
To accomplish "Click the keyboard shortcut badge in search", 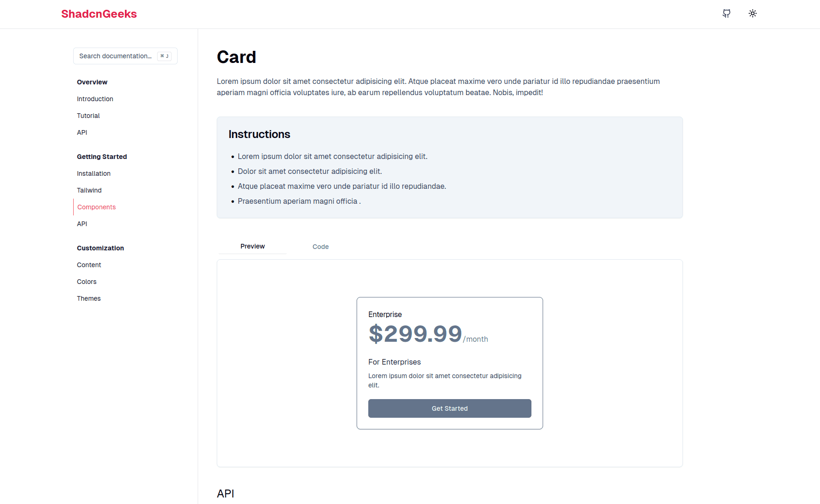I will click(x=164, y=56).
